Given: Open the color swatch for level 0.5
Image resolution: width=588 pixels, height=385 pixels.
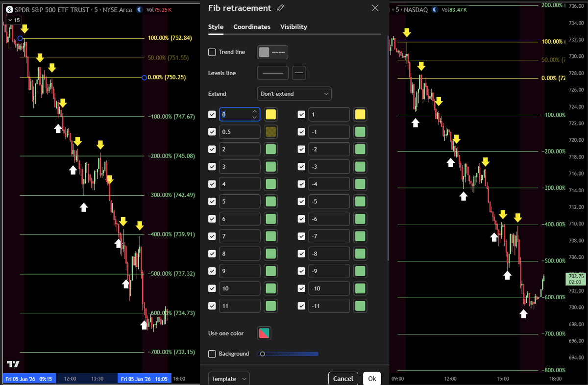Looking at the screenshot, I should 270,132.
